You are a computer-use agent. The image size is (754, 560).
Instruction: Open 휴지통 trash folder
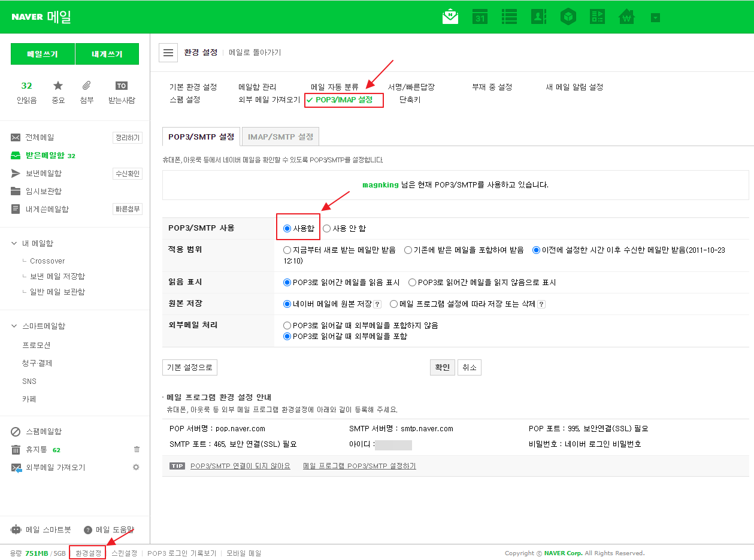36,450
